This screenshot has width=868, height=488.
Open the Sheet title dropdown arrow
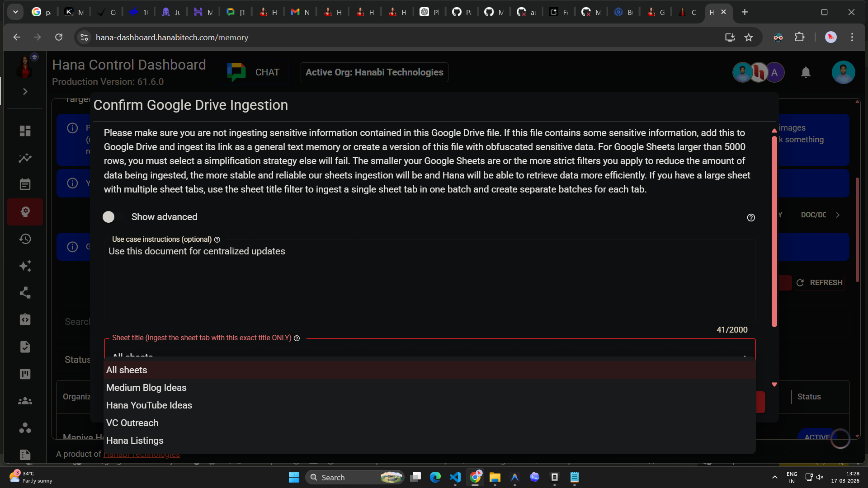point(745,357)
